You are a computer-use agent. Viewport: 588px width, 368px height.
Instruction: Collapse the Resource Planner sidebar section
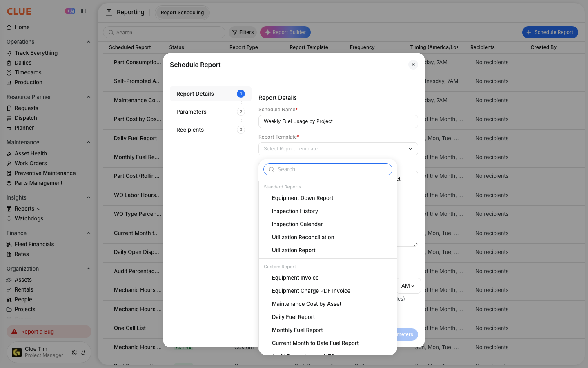point(89,97)
